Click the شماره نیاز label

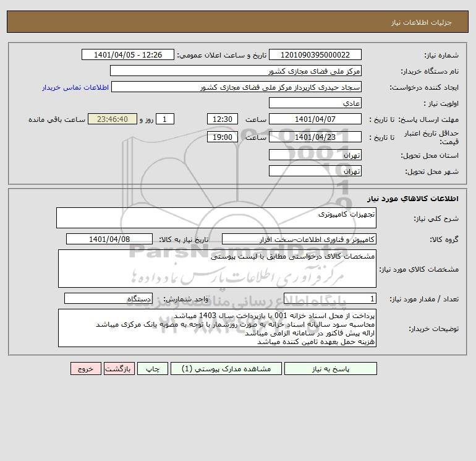point(441,55)
